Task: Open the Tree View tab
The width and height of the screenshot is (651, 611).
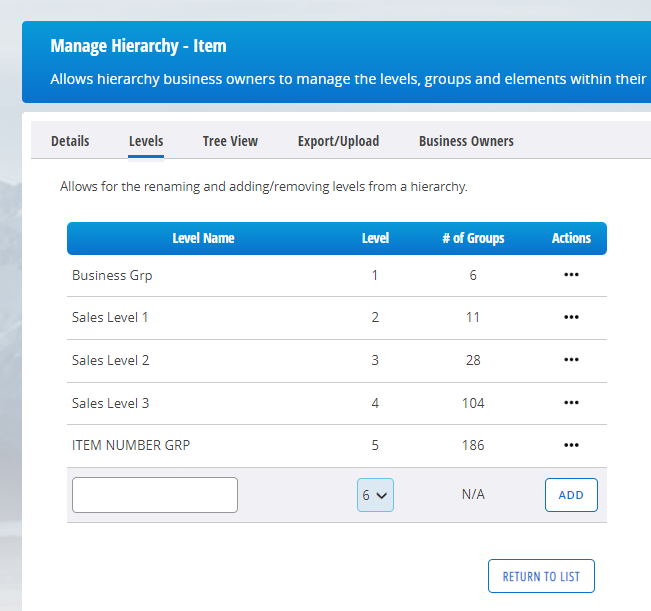Action: [230, 141]
